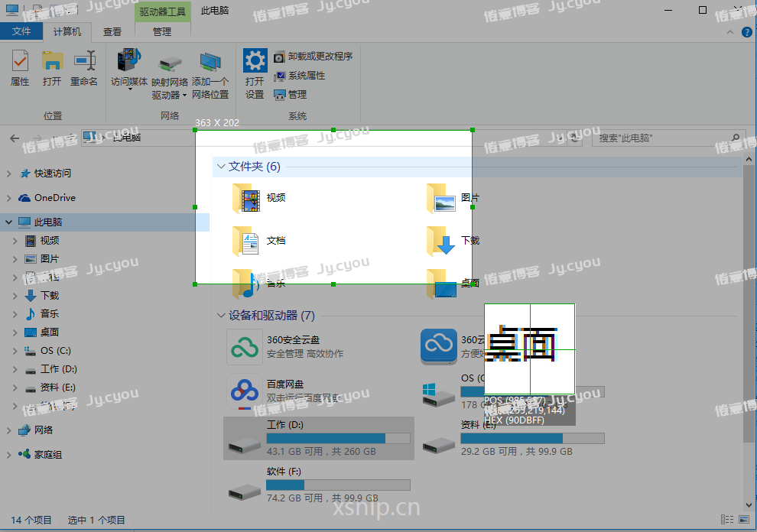Select 快速访问 in the sidebar
This screenshot has width=757, height=532.
point(45,174)
